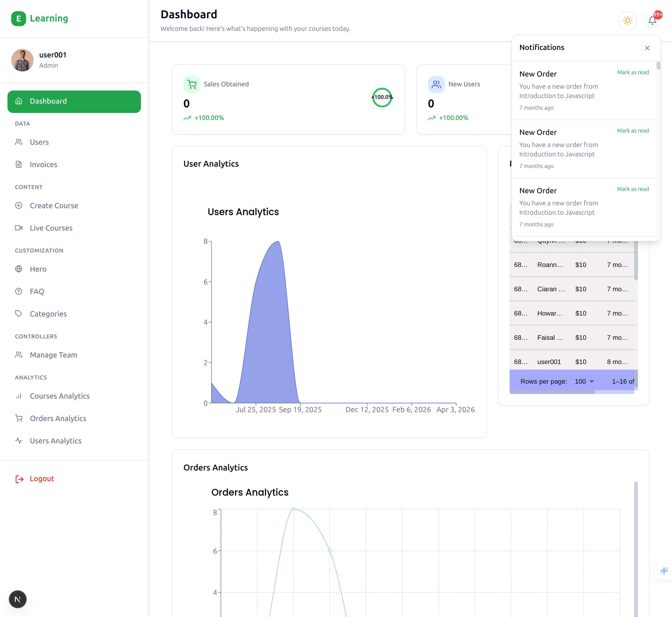The width and height of the screenshot is (672, 617).
Task: Close the Notifications panel
Action: (647, 48)
